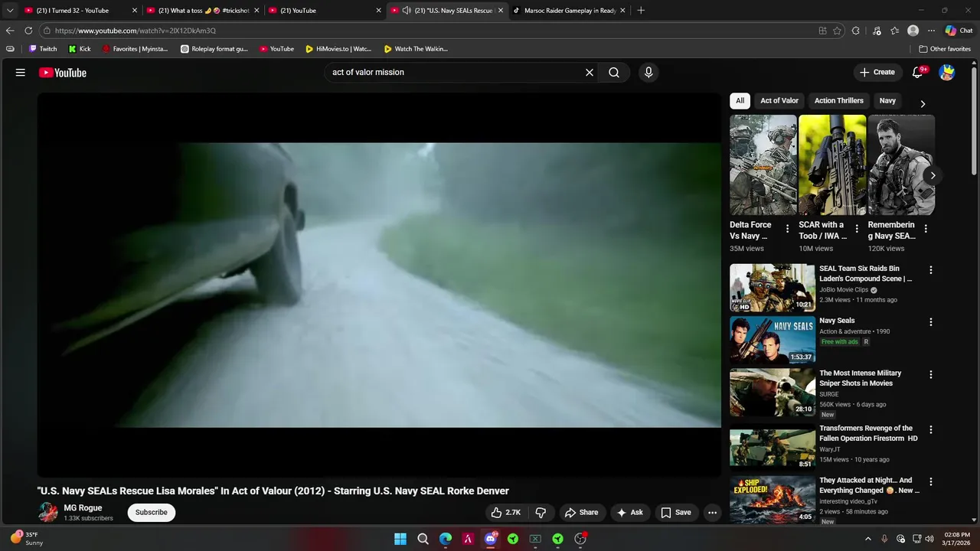
Task: Open taskbar volume speaker icon
Action: click(929, 539)
